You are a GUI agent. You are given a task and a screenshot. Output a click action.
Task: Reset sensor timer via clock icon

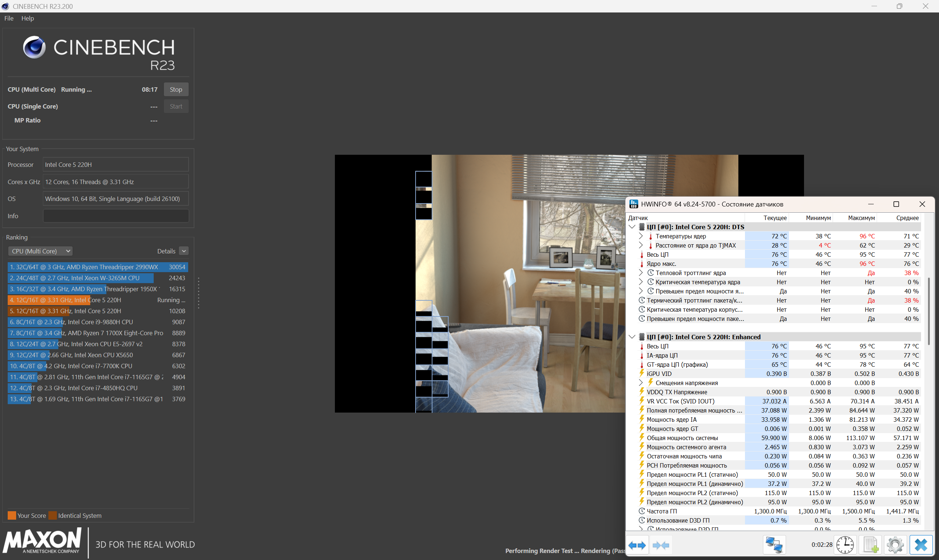[845, 545]
